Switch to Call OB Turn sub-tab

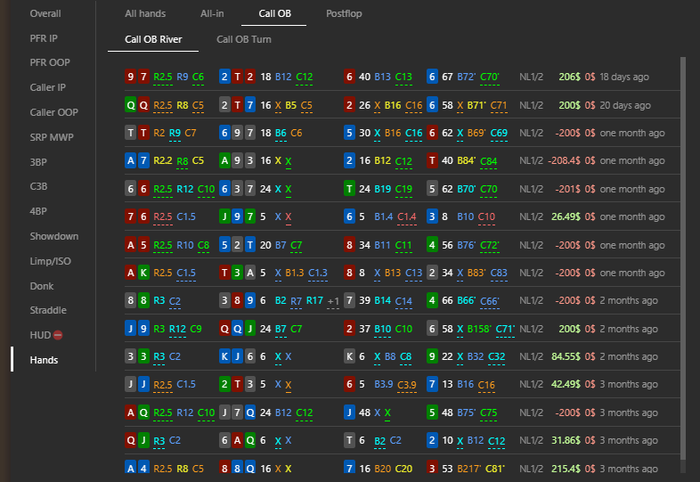pos(244,39)
